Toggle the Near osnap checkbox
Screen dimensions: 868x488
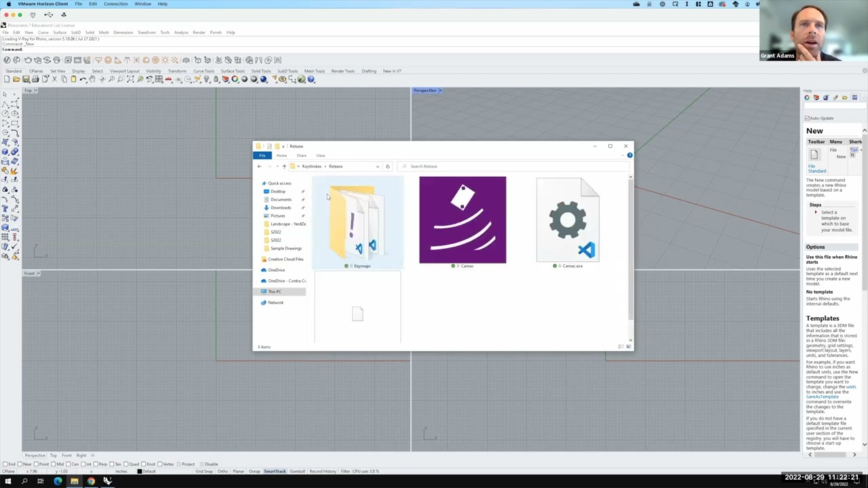pyautogui.click(x=20, y=464)
